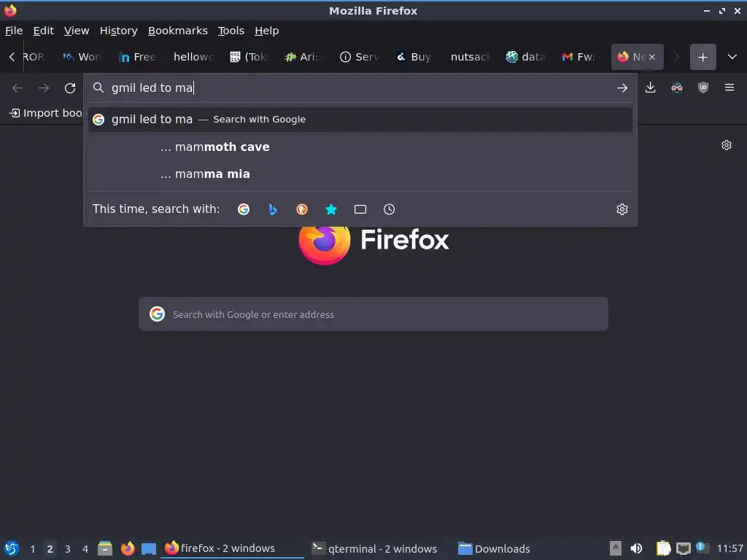Open the clipboard manager tray icon
Viewport: 747px width, 560px height.
point(663,548)
